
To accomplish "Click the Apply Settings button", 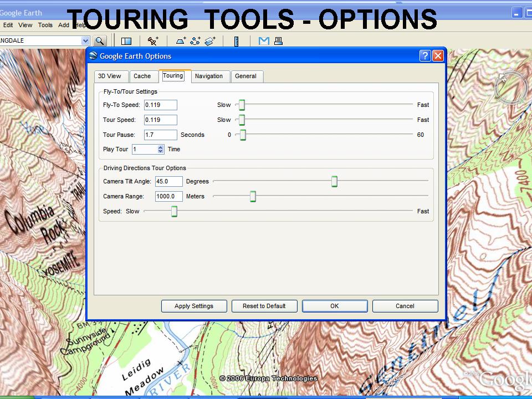I will 194,306.
